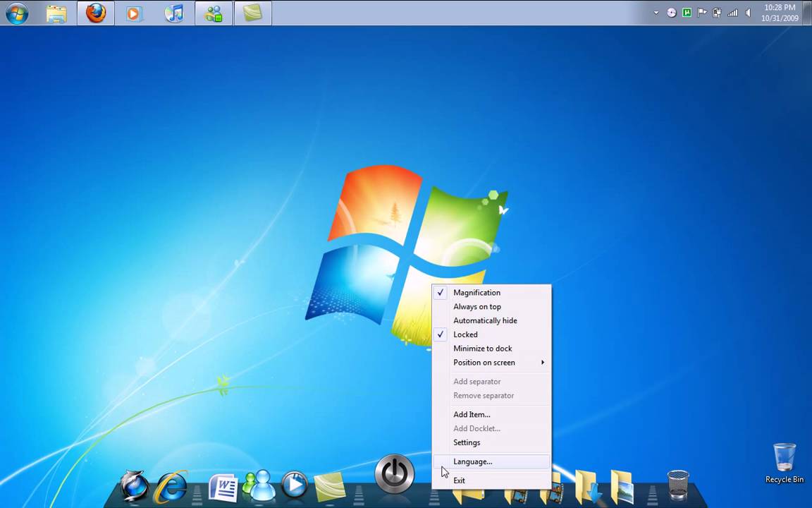Open the music disc taskbar icon
This screenshot has width=812, height=508.
point(174,13)
